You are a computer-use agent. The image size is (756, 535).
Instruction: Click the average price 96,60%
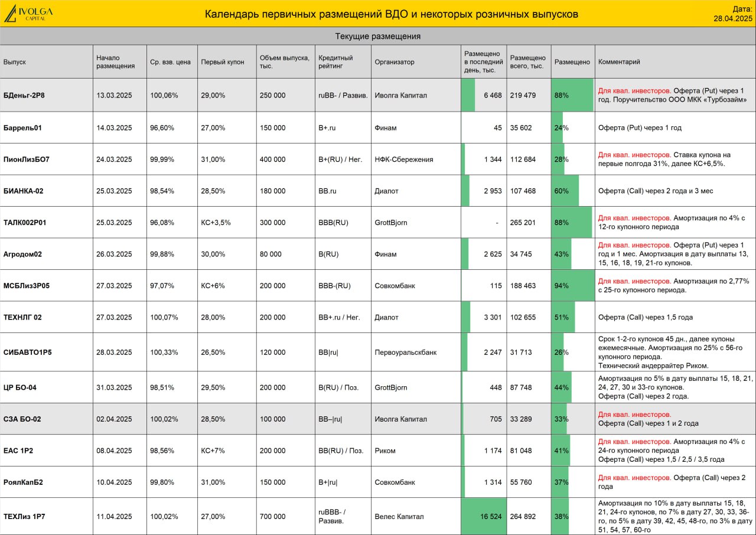[162, 128]
